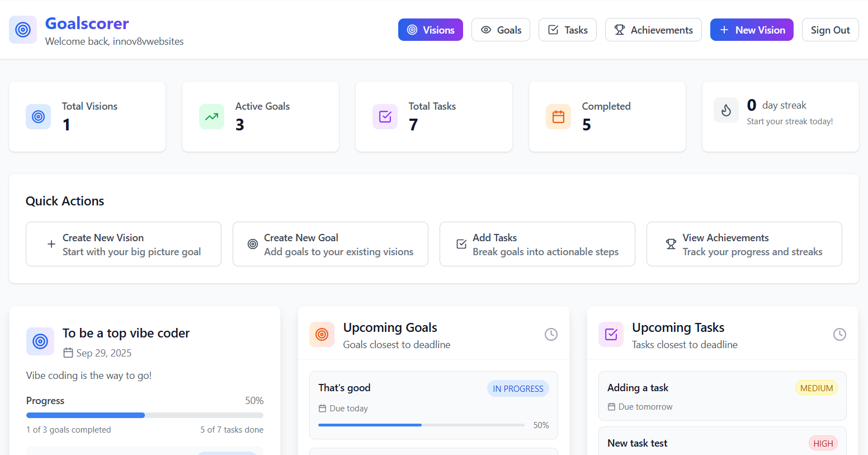Viewport: 868px width, 455px height.
Task: Click the trophy icon in View Achievements
Action: (671, 244)
